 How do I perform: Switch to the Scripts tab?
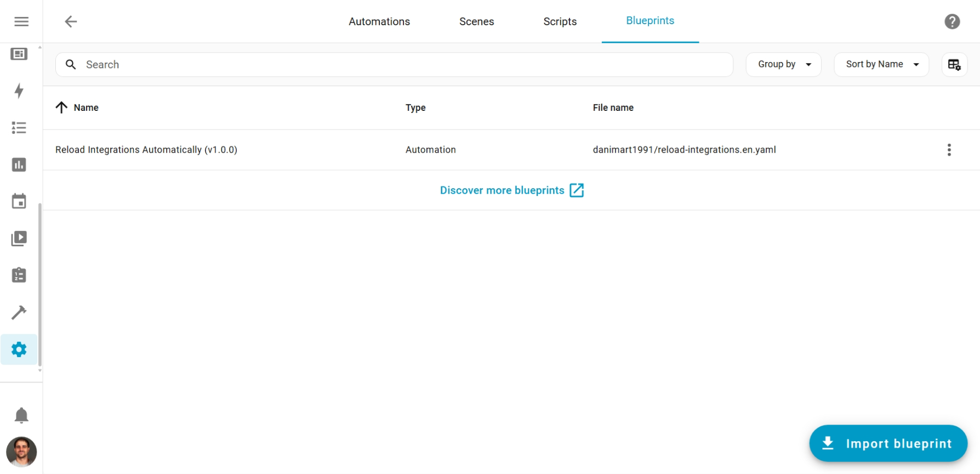[560, 21]
